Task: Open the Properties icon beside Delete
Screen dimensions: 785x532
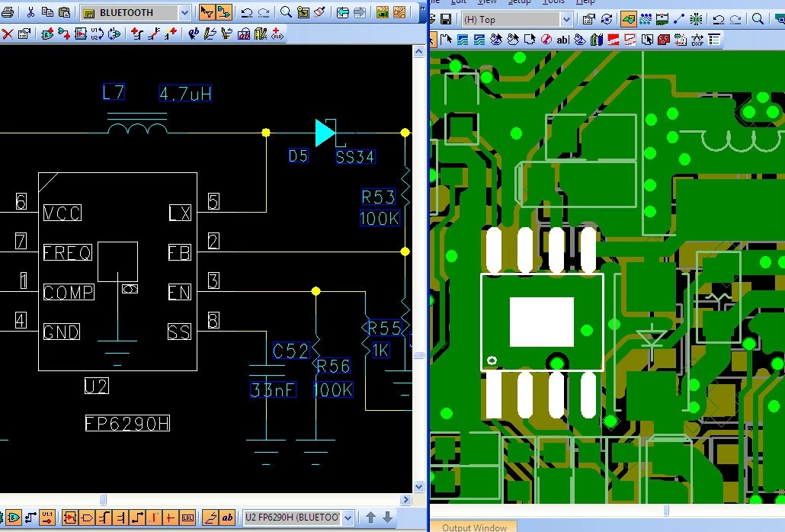Action: coord(24,34)
